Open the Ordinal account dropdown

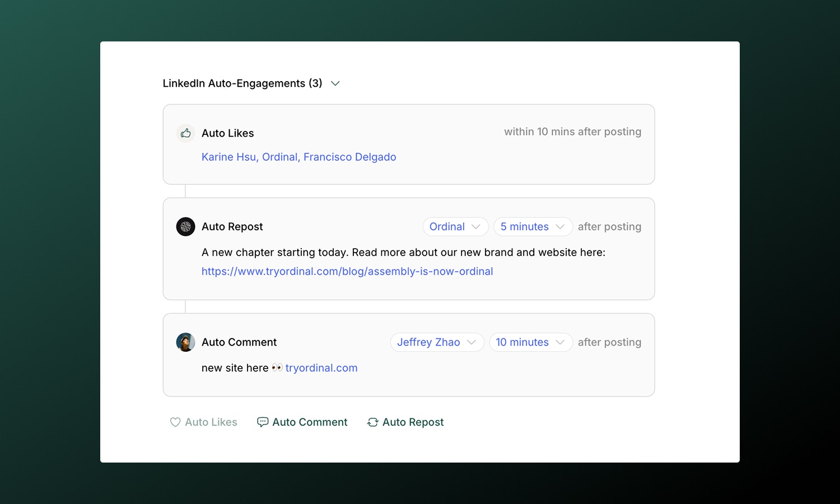click(455, 227)
